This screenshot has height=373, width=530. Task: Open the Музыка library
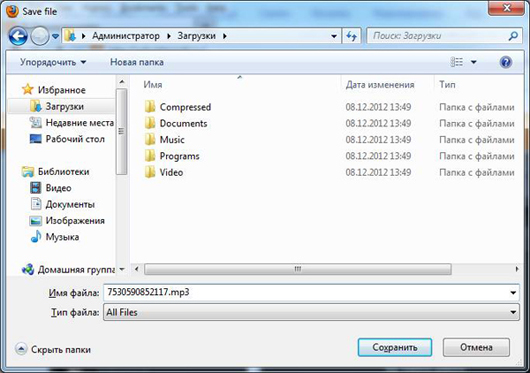[x=62, y=237]
